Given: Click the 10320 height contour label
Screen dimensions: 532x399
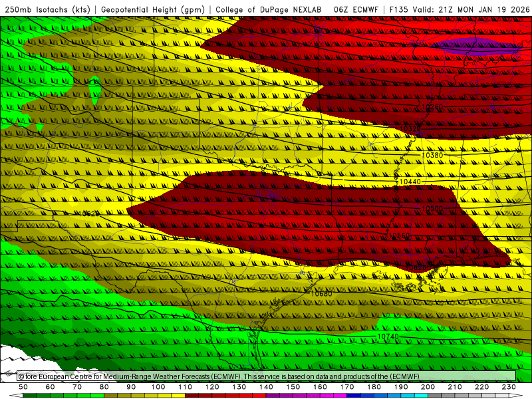Looking at the screenshot, I should tap(410, 128).
